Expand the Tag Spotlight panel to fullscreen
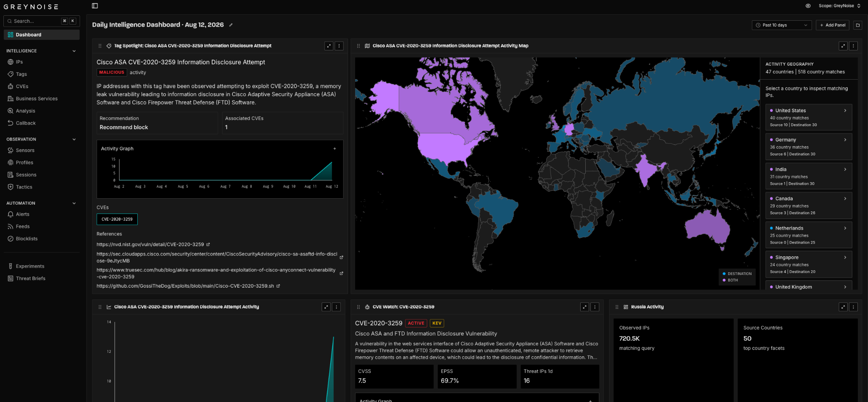Image resolution: width=868 pixels, height=402 pixels. (x=329, y=46)
